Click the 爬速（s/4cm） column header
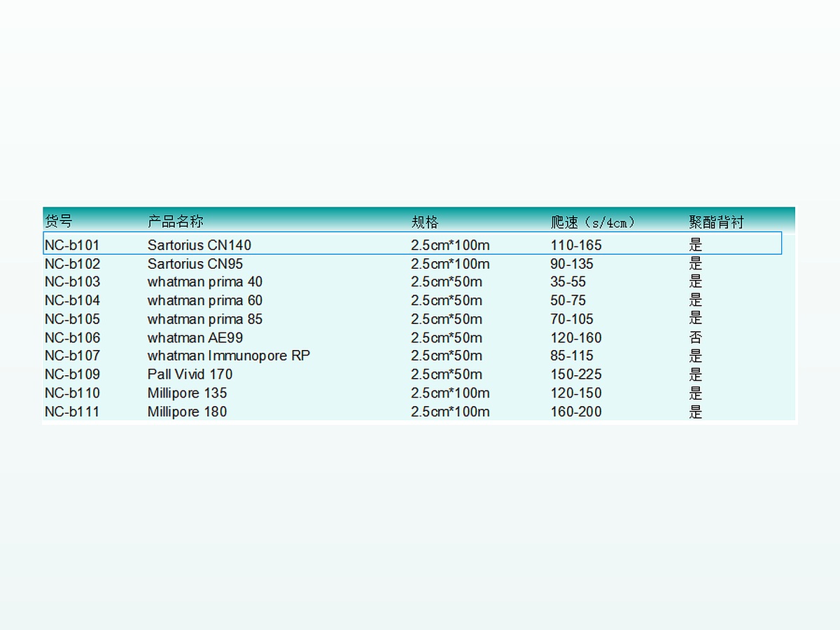Screen dimensions: 840x630 click(x=593, y=222)
